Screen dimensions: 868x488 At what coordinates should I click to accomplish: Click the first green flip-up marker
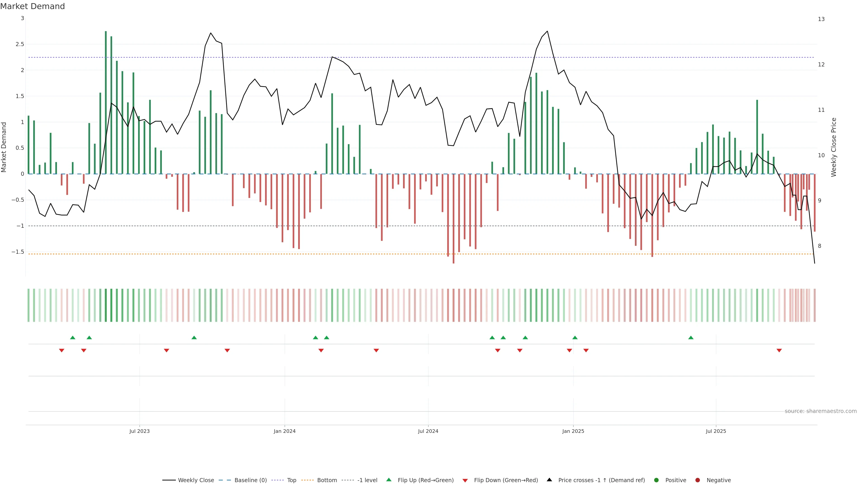coord(72,338)
